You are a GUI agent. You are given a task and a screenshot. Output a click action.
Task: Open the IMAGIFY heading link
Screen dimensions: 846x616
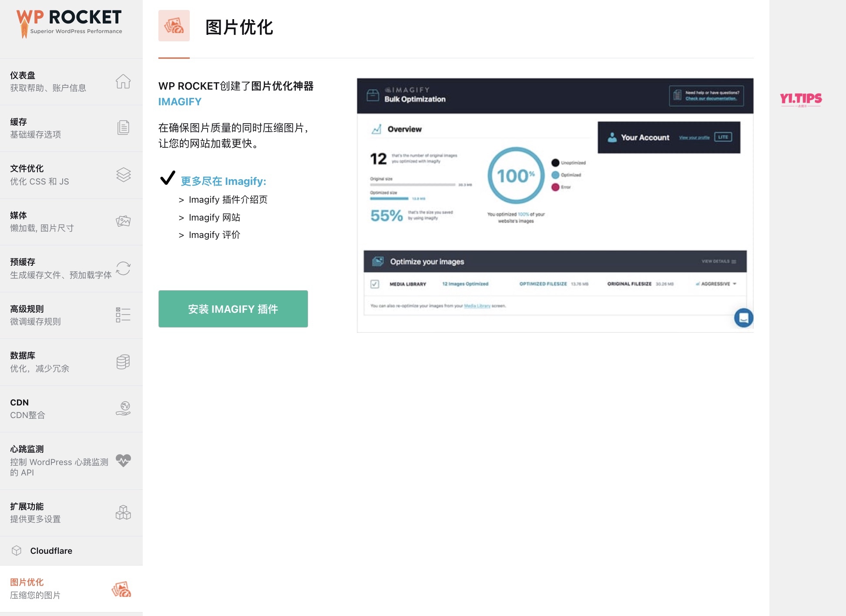[x=180, y=102]
